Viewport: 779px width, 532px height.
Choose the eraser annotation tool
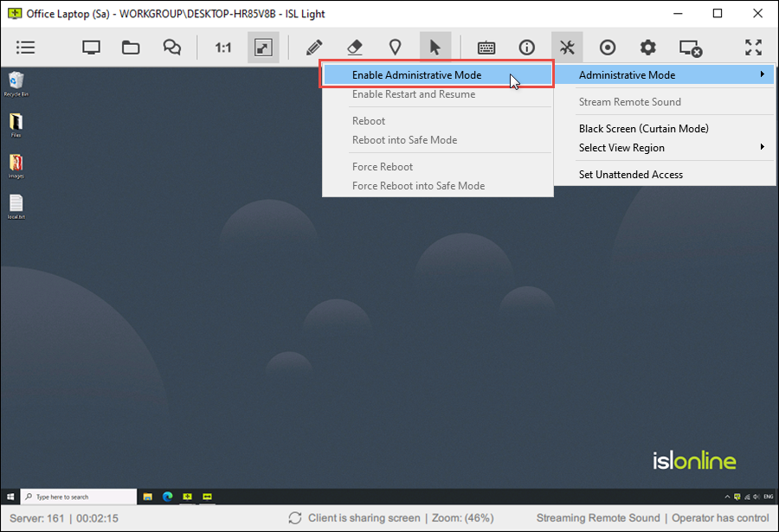coord(354,48)
